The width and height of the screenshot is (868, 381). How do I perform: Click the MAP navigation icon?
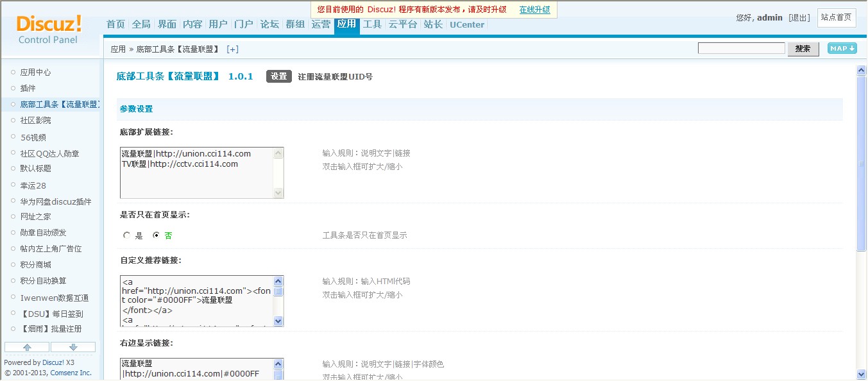(842, 49)
